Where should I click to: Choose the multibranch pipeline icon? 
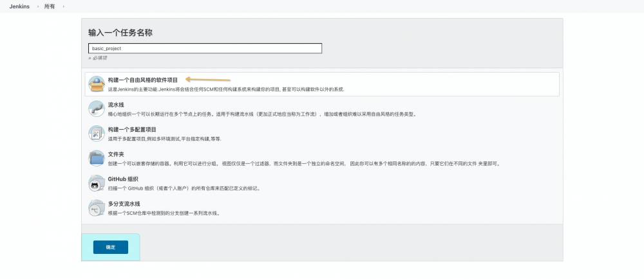[97, 208]
